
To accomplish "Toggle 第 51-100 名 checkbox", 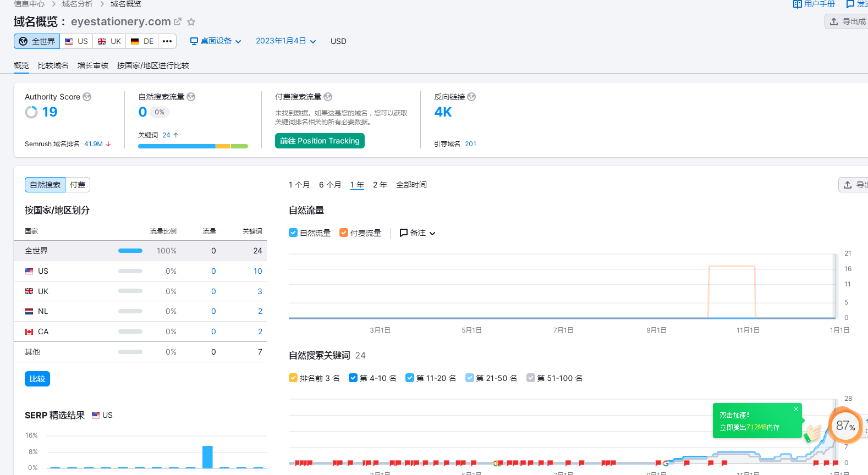I will pos(531,378).
